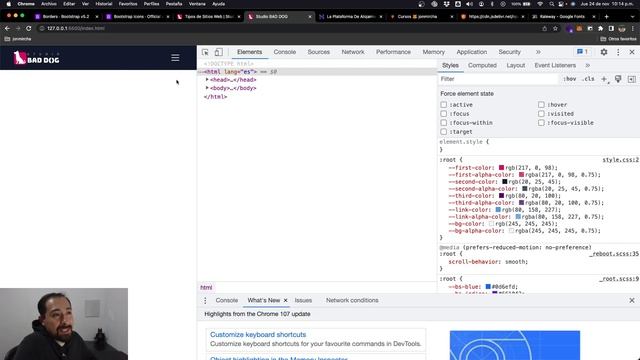Click the Studio Bad Dog logo

[x=36, y=58]
